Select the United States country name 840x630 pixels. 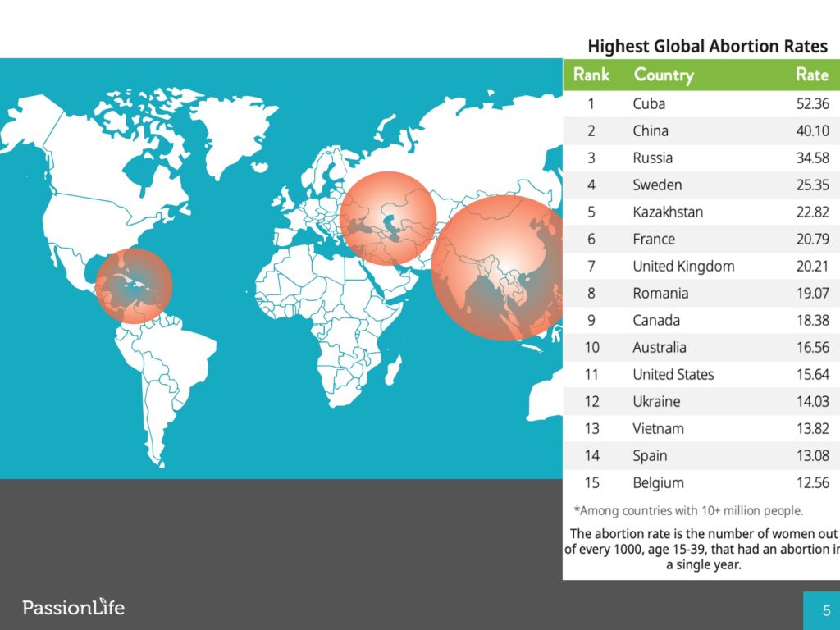673,374
